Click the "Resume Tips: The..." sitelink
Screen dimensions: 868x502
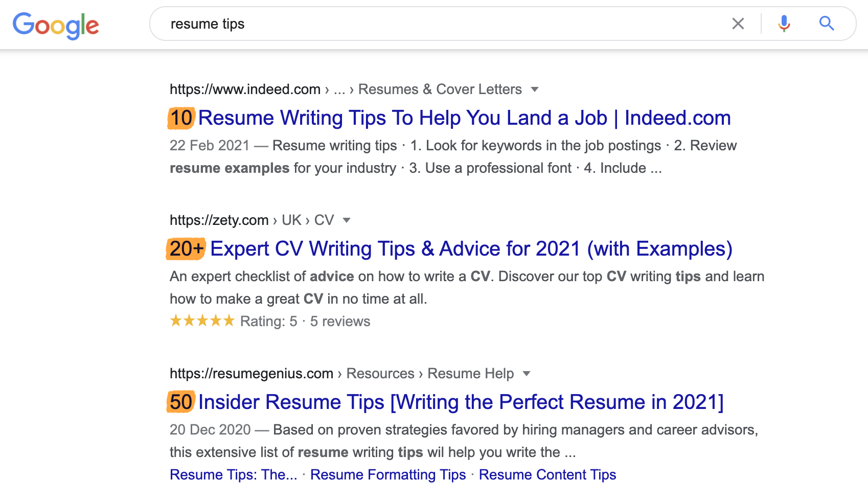pos(233,475)
